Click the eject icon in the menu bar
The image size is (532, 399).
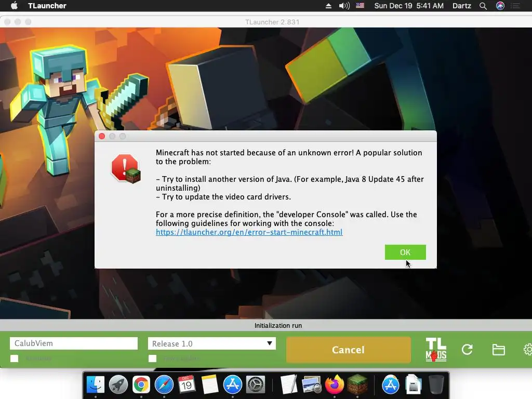tap(328, 6)
